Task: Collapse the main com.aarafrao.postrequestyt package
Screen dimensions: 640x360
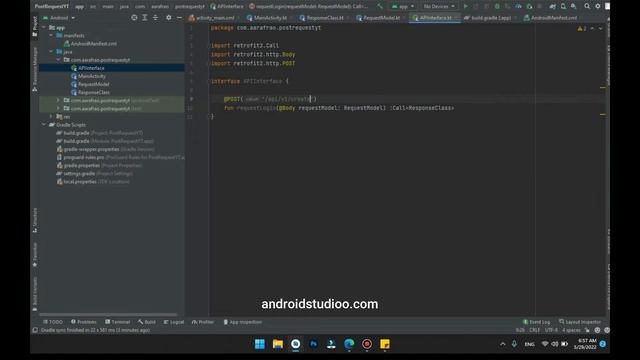Action: (59, 60)
